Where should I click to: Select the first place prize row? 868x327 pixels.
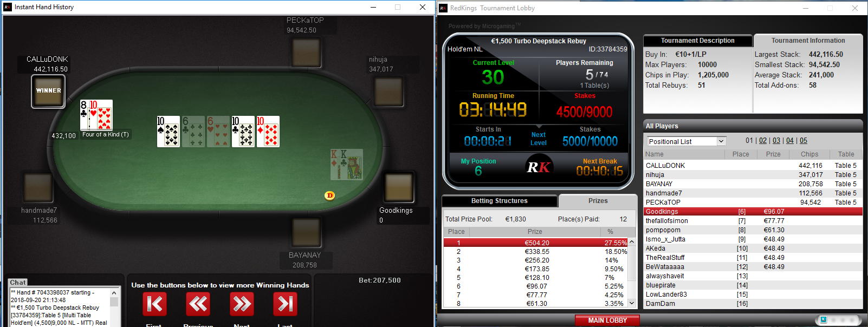535,243
